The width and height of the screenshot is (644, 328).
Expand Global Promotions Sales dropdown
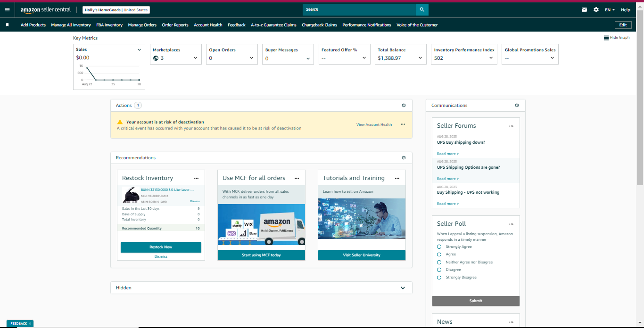pyautogui.click(x=552, y=58)
